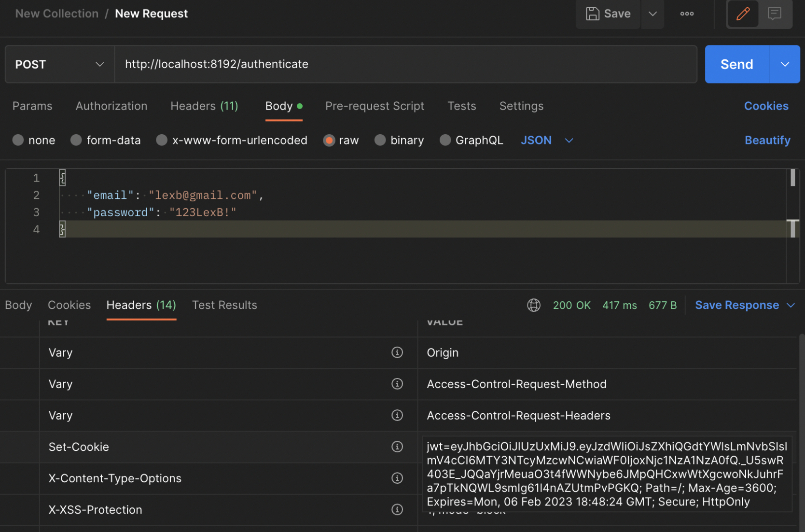
Task: Select x-www-form-urlencoded body type
Action: point(162,140)
